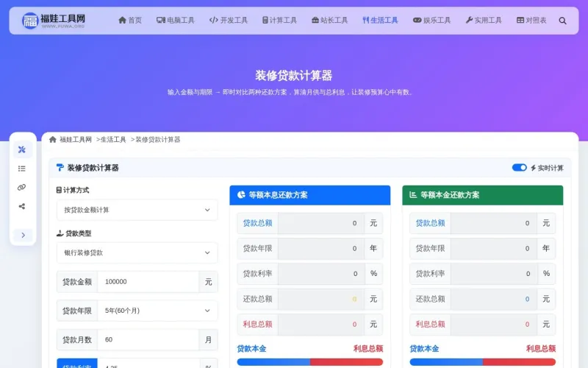Click 贷款年限 value in 等额本息 panel
The image size is (588, 368).
[x=321, y=248]
